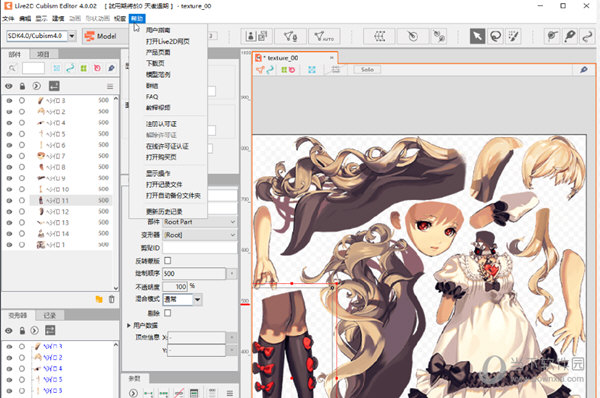Click the glue tool icon in toolbar

[x=439, y=36]
